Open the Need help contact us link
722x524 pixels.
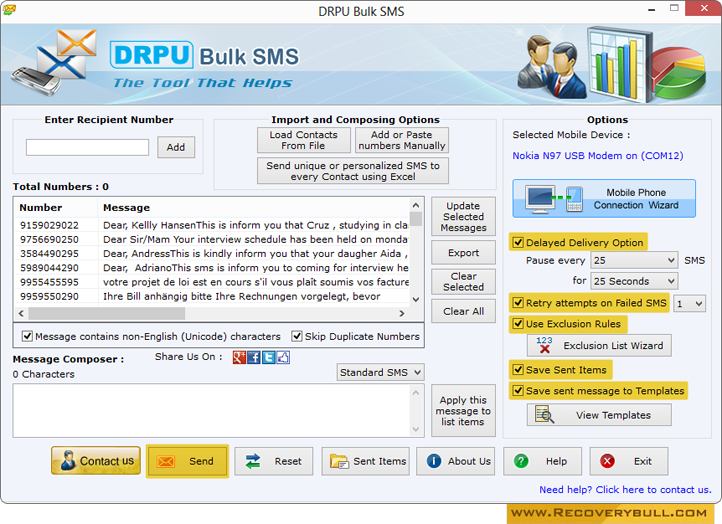(625, 489)
